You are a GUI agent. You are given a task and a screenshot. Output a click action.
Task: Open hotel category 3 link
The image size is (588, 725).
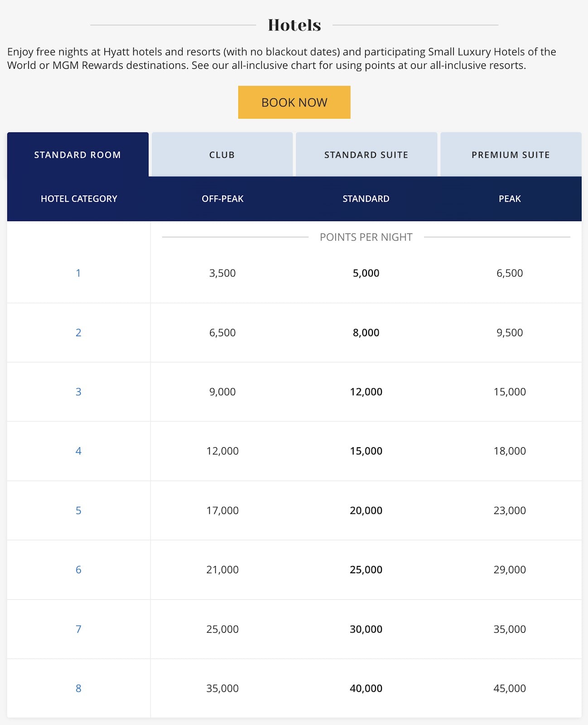(x=78, y=392)
